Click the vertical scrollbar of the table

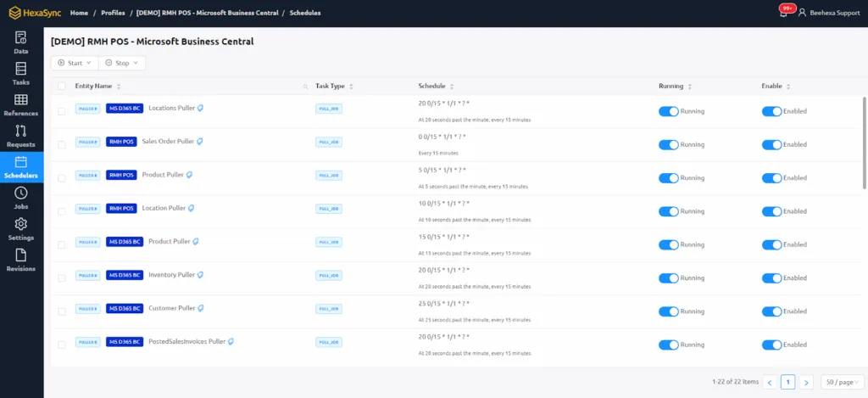click(865, 143)
